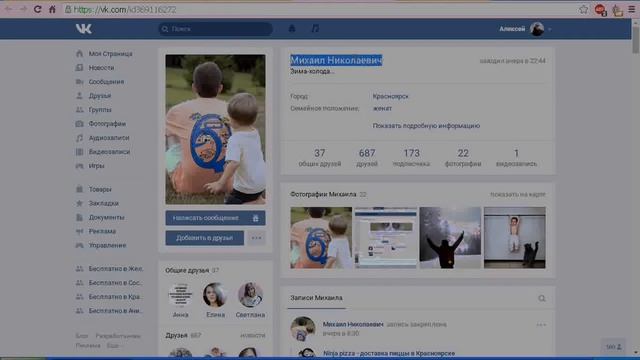The height and width of the screenshot is (360, 640).
Task: Open first photo thumbnail of boy's back
Action: pyautogui.click(x=321, y=238)
